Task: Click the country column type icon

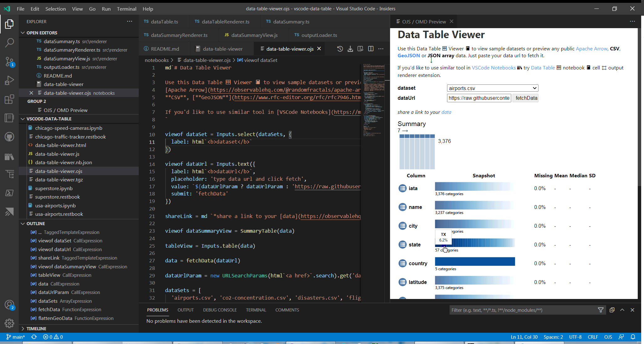Action: (x=402, y=263)
